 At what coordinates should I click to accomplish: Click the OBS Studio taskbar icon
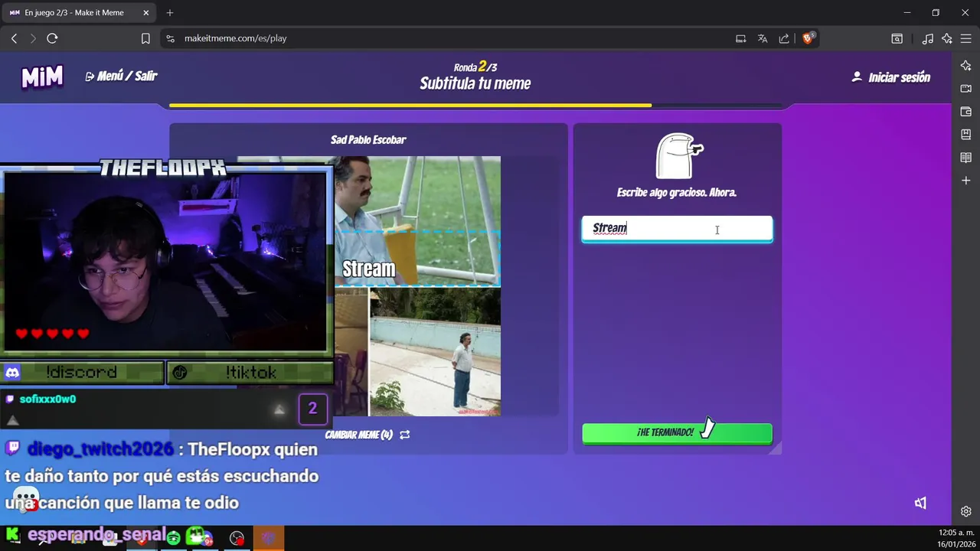237,538
